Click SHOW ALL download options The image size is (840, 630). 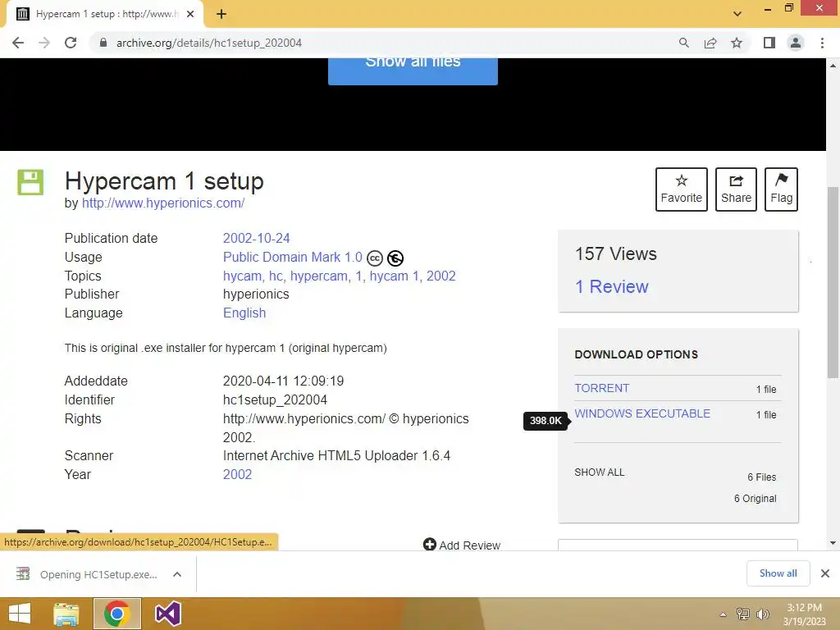600,472
